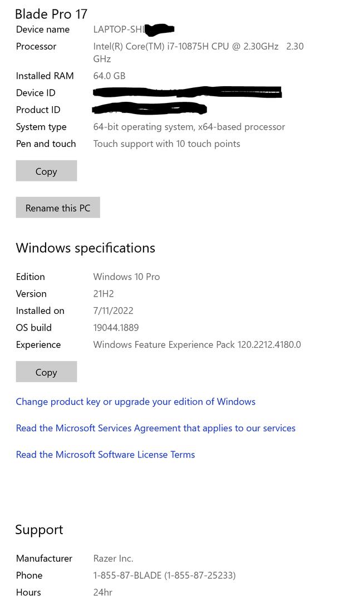
Task: Open Change product key or upgrade link
Action: tap(135, 402)
